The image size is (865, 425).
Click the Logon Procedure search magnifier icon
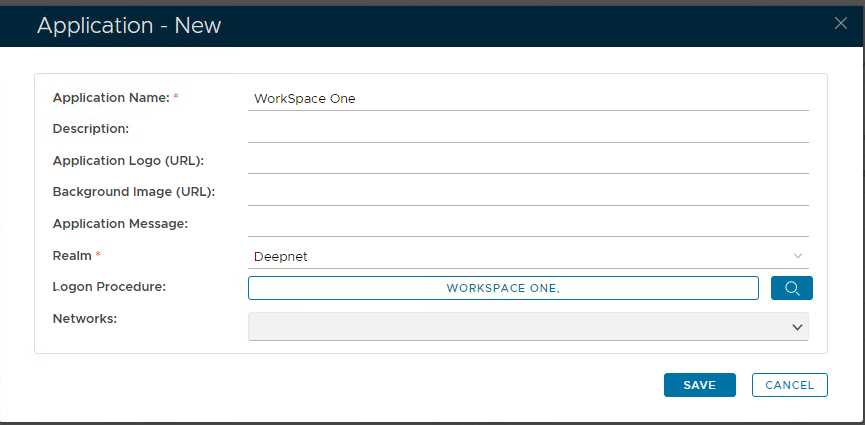point(791,288)
